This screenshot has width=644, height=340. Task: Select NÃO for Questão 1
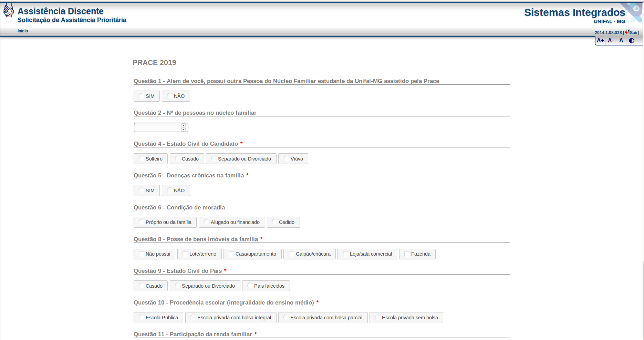[x=176, y=96]
